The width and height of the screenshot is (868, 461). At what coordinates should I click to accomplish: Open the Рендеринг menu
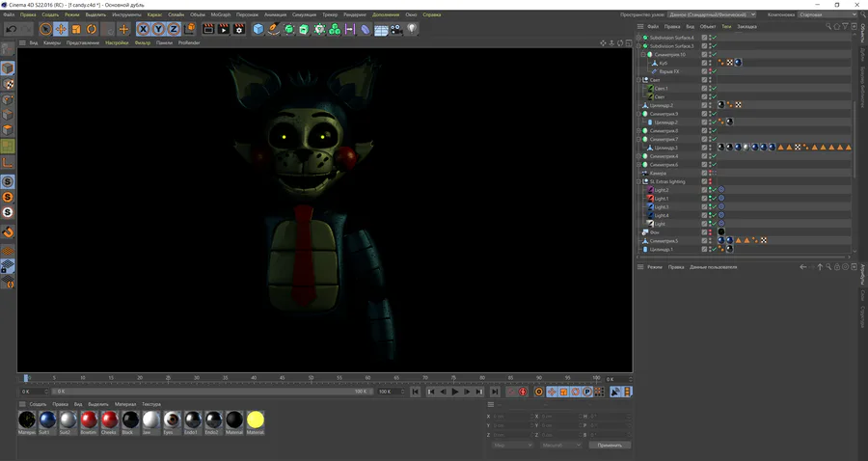click(355, 14)
